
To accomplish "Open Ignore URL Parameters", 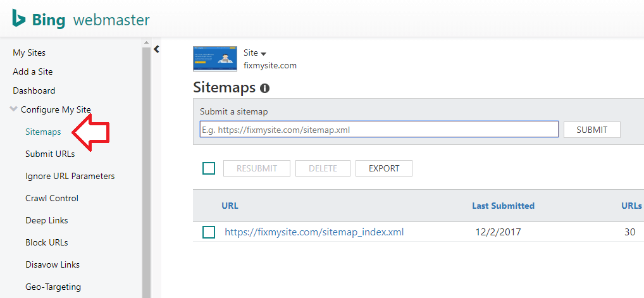I will click(70, 176).
